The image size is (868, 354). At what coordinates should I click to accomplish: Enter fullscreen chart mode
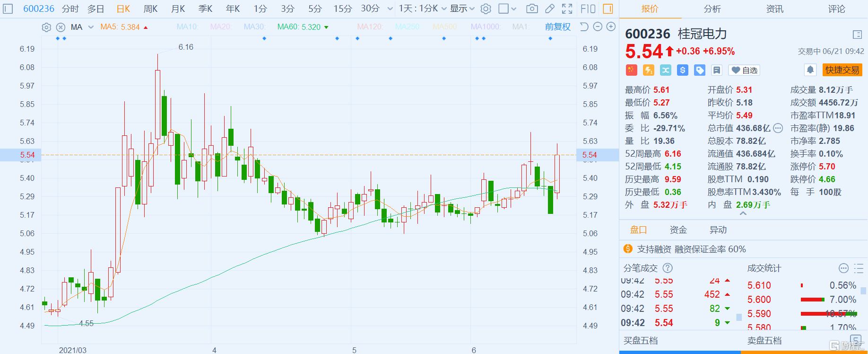567,9
